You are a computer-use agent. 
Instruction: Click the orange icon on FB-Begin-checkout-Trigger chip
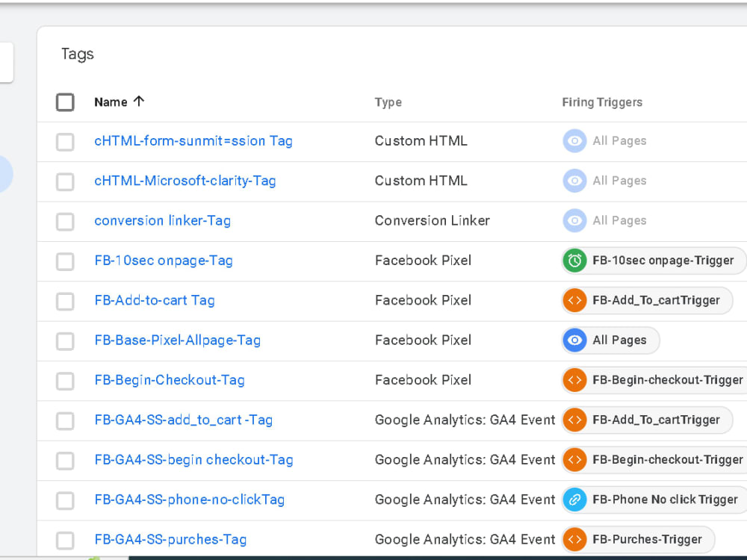(574, 380)
